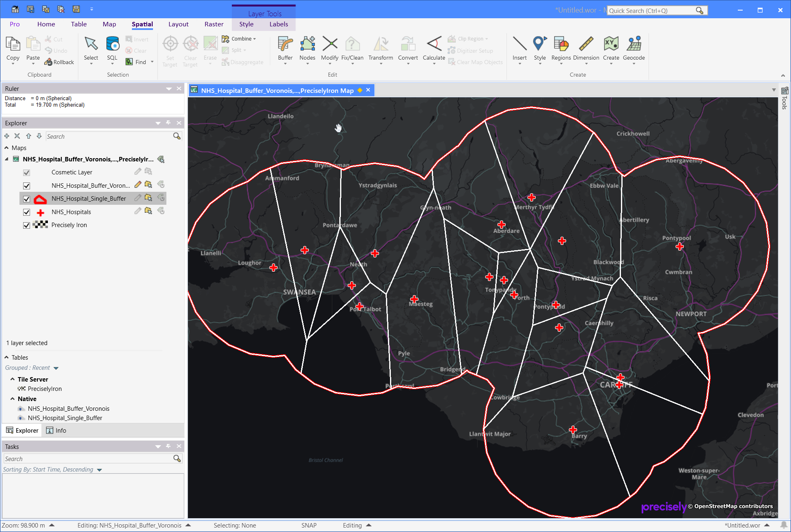Click Rollback in Clipboard group
This screenshot has width=791, height=532.
click(x=59, y=62)
